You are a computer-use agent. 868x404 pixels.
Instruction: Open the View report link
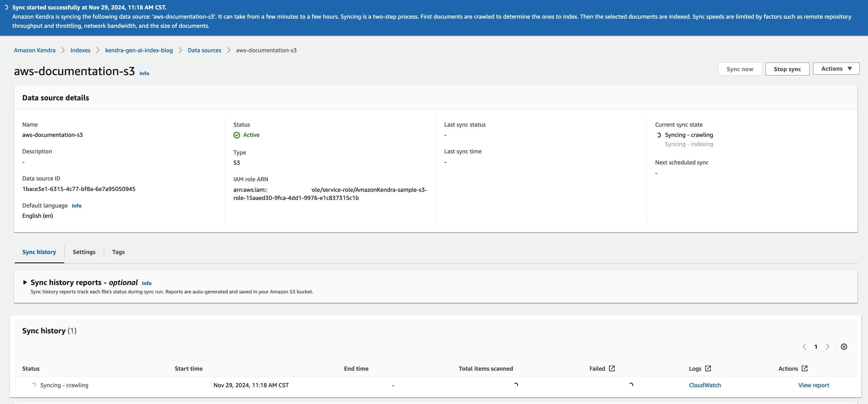[813, 385]
